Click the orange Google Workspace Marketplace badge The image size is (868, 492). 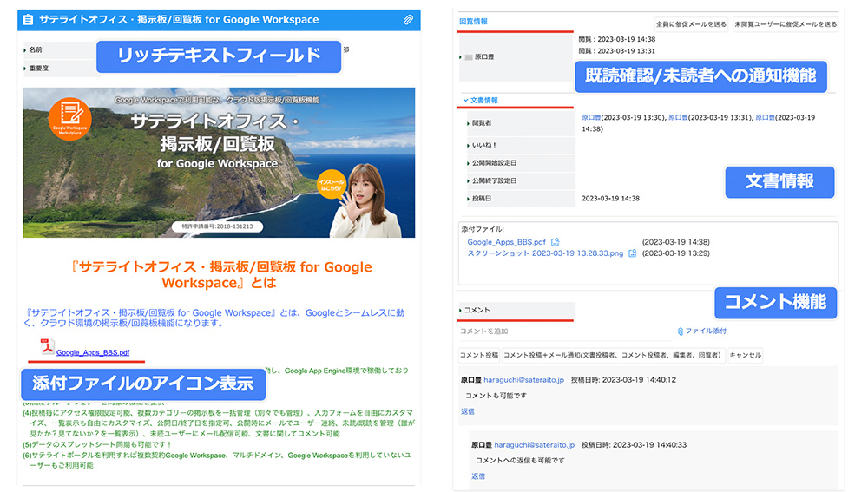click(x=69, y=118)
